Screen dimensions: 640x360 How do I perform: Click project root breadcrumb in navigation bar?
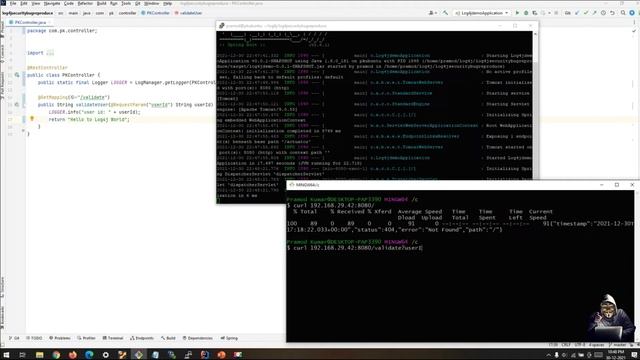[27, 13]
